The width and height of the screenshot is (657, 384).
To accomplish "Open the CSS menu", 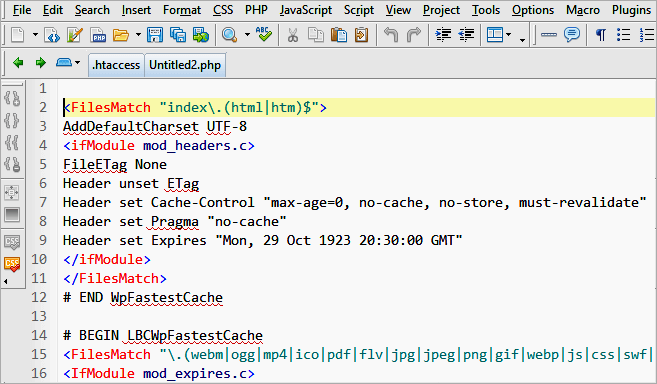I will point(223,10).
